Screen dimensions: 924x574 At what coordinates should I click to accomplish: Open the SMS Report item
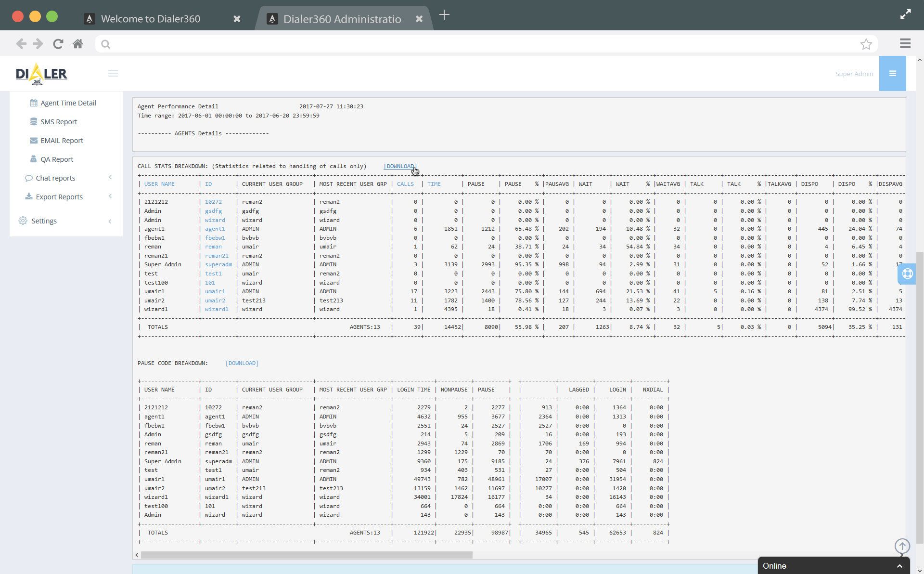coord(58,122)
